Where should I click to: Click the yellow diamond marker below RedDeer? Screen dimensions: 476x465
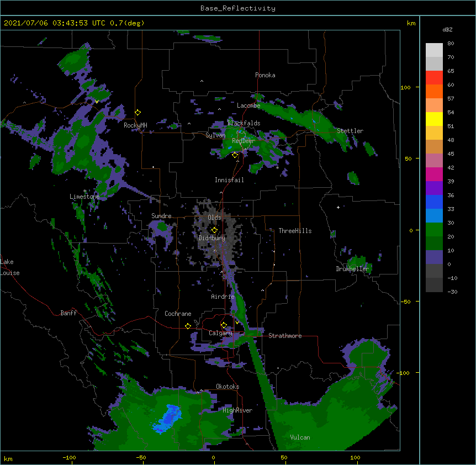pos(235,155)
